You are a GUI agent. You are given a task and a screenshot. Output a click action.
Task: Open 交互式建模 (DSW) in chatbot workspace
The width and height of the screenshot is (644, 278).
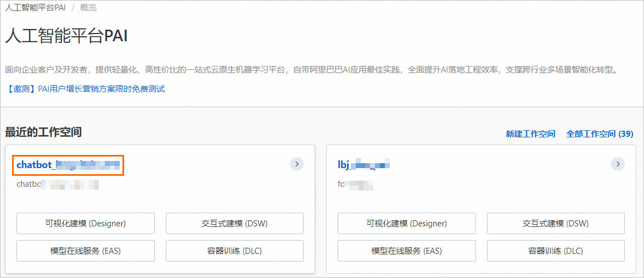pyautogui.click(x=234, y=223)
